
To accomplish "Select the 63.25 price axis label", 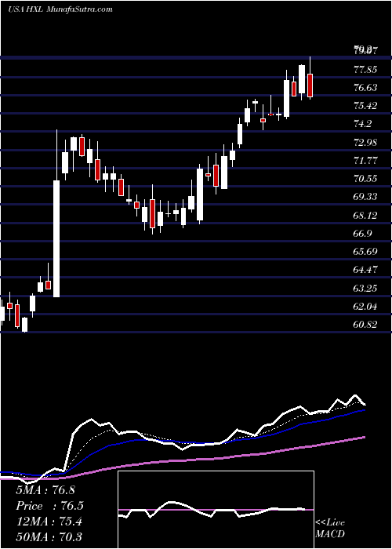I will click(365, 288).
